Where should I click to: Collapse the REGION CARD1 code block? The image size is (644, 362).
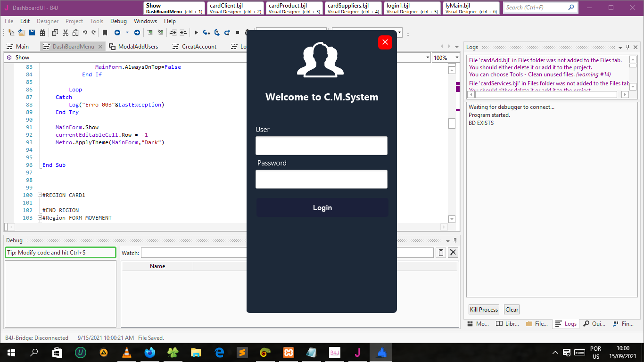[x=40, y=195]
